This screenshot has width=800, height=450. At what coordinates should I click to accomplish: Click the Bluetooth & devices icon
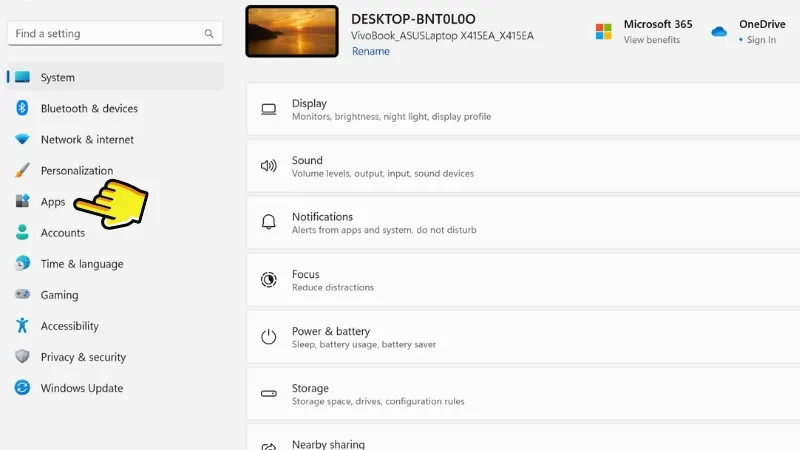(22, 108)
